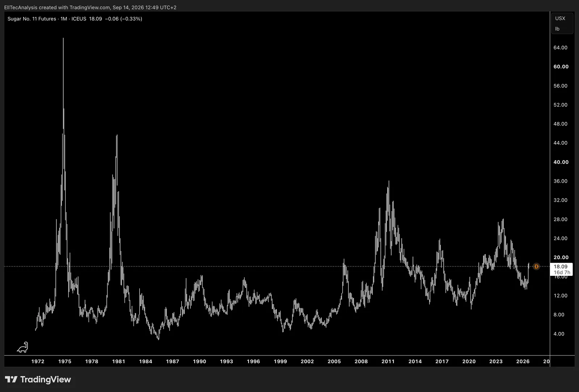Click 1990 on the time axis
Screen dimensions: 579x392
[199, 361]
